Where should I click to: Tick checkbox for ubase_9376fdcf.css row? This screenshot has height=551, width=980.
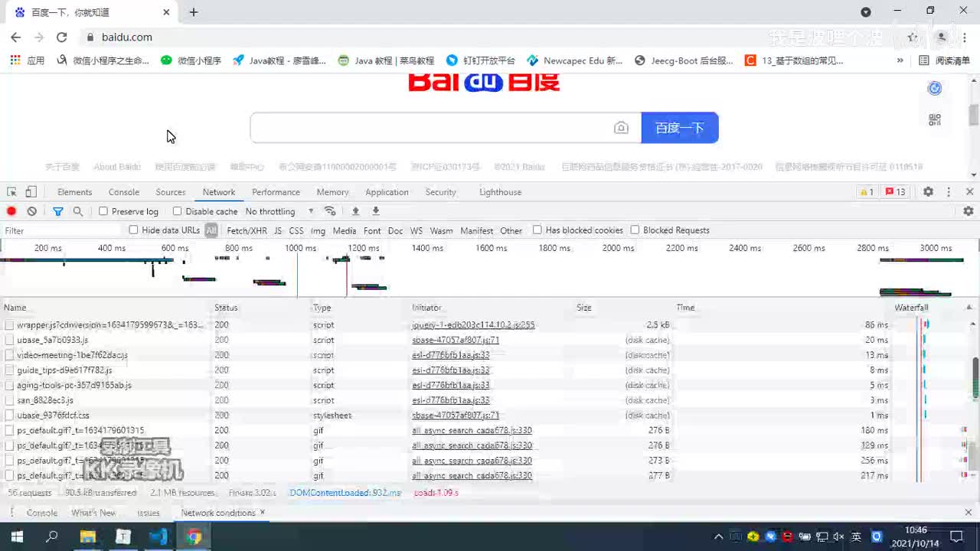point(9,416)
